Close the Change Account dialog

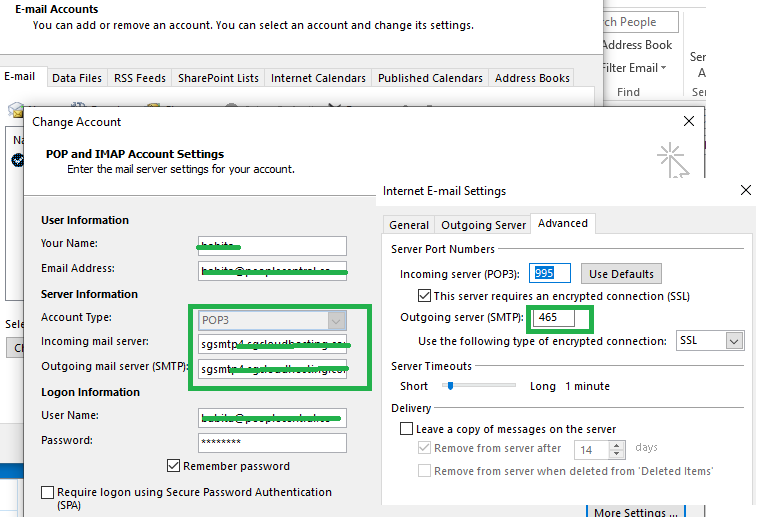[689, 121]
